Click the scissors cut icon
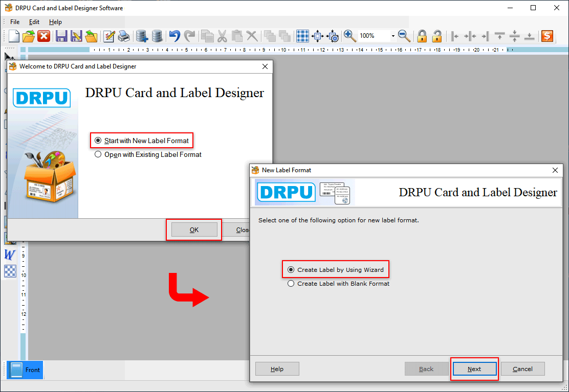569x392 pixels. point(222,36)
